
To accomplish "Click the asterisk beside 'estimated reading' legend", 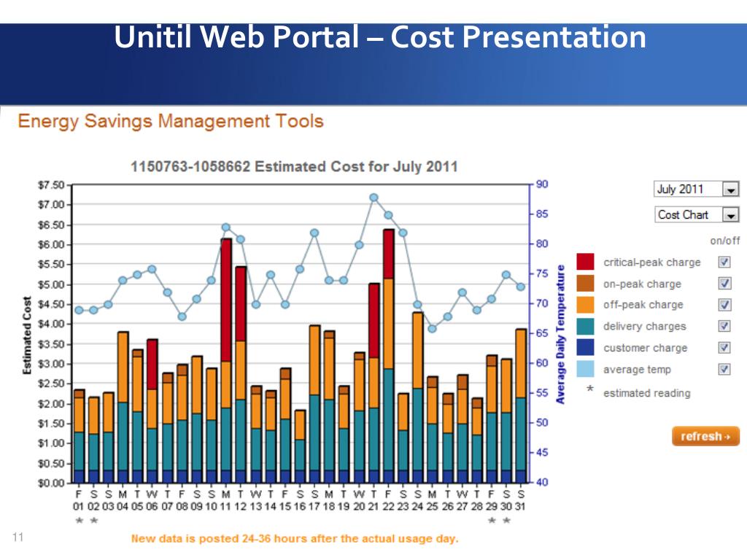I will [x=589, y=389].
